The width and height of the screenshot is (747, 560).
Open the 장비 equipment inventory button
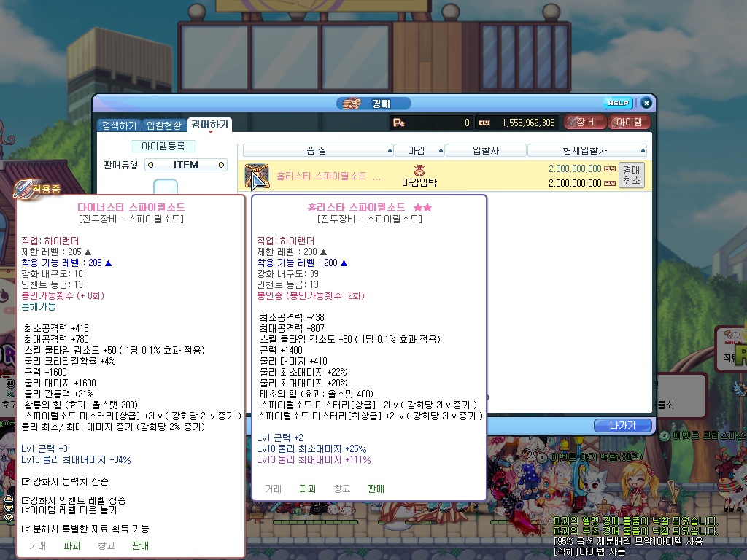[x=585, y=122]
